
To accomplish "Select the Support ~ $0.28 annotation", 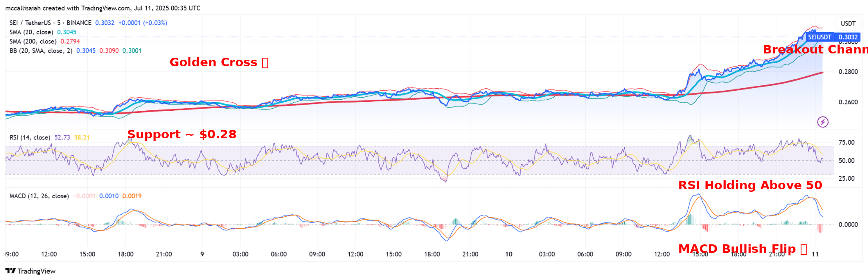I will pos(182,134).
